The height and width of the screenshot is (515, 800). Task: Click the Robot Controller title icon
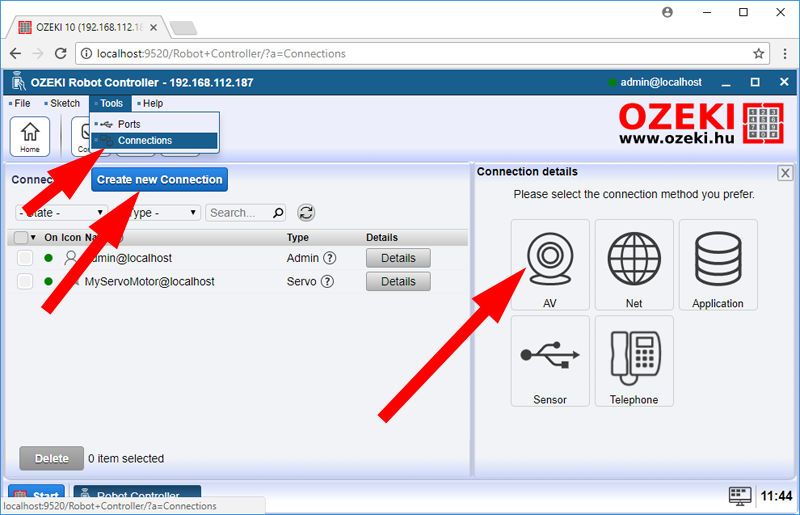(19, 82)
